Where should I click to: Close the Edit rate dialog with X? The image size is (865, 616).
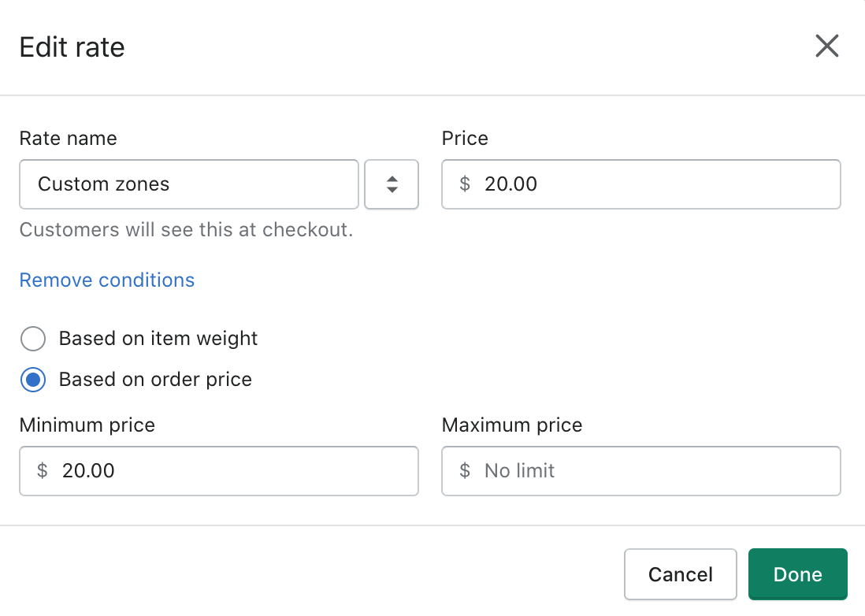pyautogui.click(x=827, y=46)
